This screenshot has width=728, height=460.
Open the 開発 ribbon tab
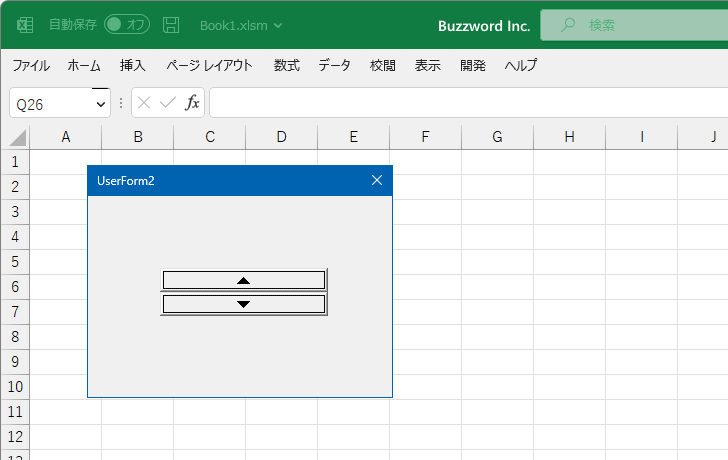(473, 65)
